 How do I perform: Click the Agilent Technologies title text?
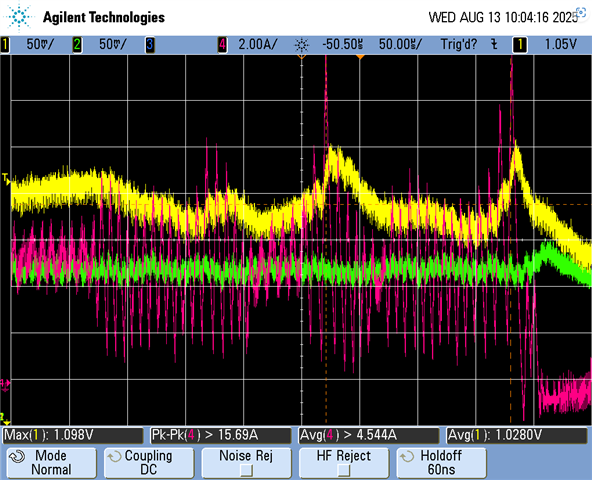coord(104,17)
